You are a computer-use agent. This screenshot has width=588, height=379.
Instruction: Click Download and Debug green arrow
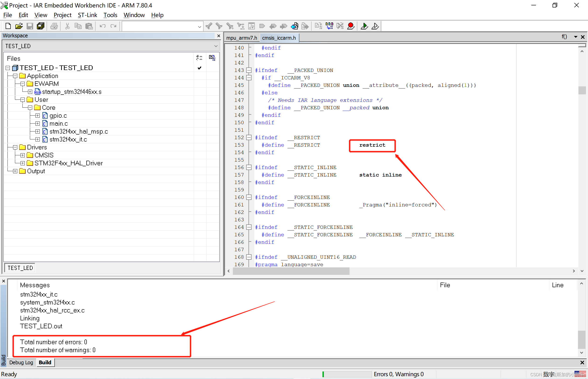tap(364, 26)
